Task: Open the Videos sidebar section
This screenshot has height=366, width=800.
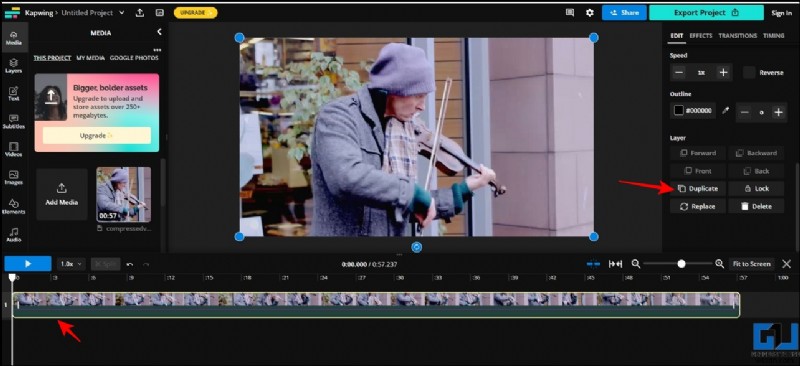Action: coord(14,150)
